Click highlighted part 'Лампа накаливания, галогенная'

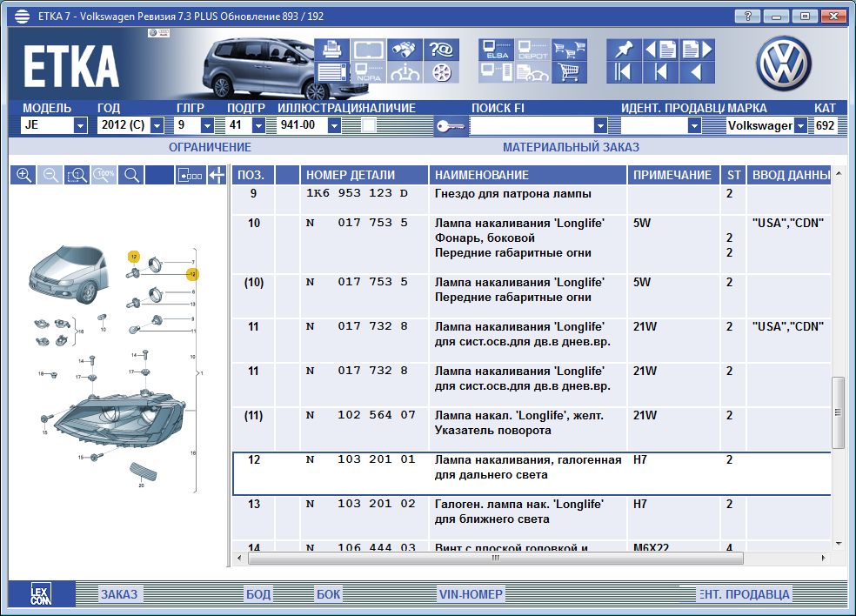coord(532,473)
